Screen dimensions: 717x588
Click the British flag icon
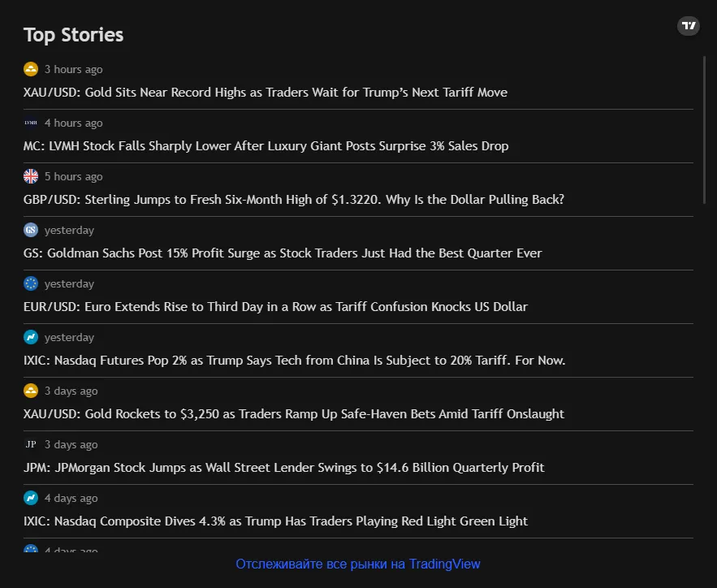coord(31,176)
